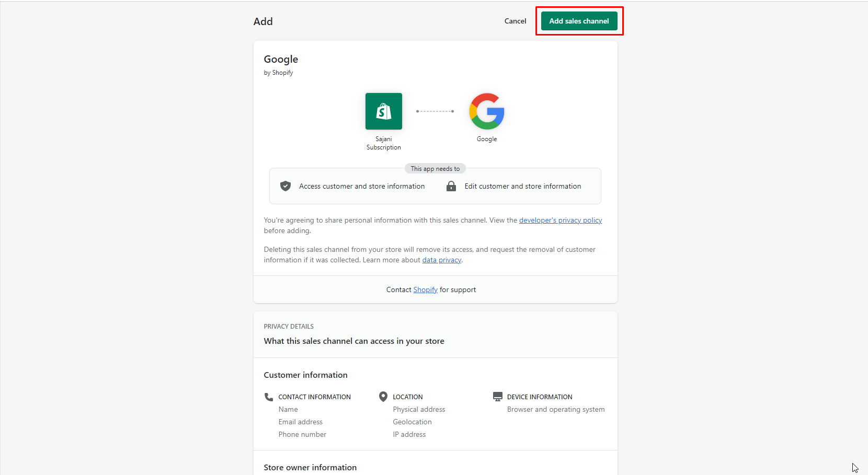This screenshot has width=868, height=475.
Task: Click the Add page title
Action: 263,21
